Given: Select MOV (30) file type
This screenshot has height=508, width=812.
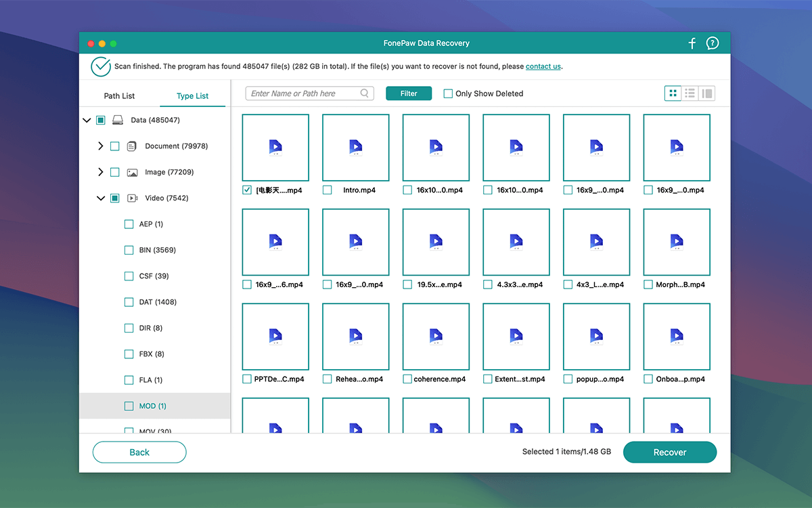Looking at the screenshot, I should click(x=154, y=429).
